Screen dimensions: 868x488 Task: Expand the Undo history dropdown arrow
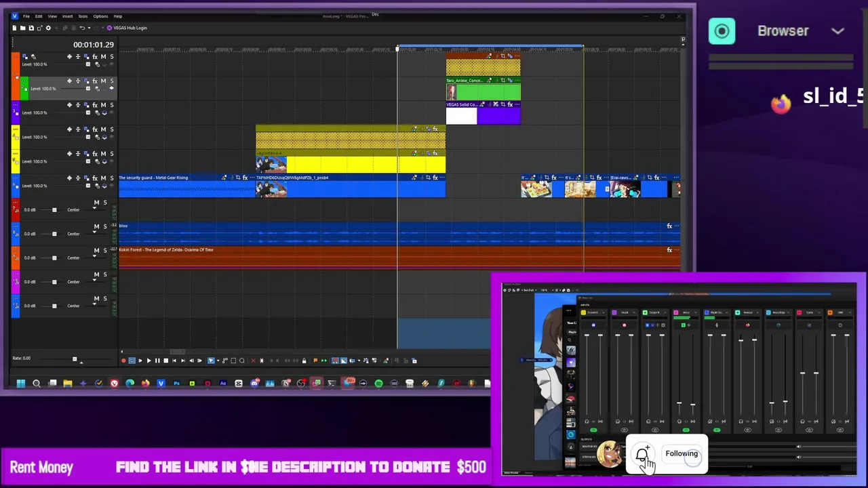tap(87, 28)
